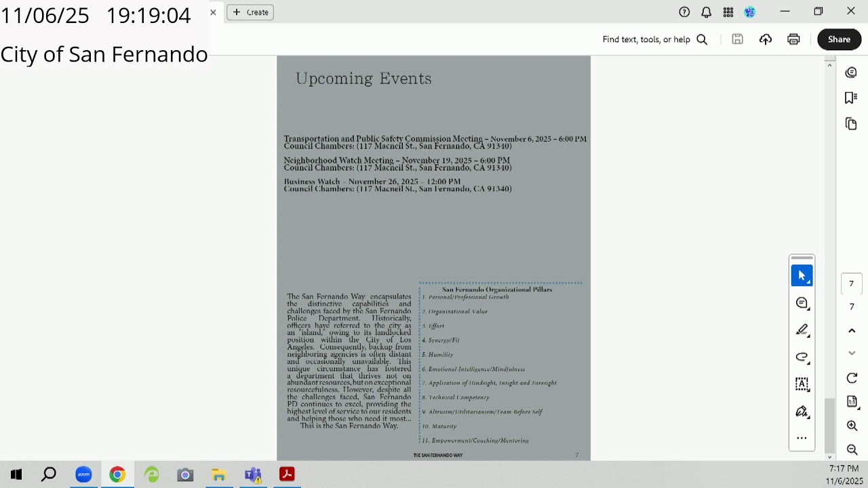Screen dimensions: 868x488
Task: Click the 'Upcoming Events' heading
Action: coord(363,79)
